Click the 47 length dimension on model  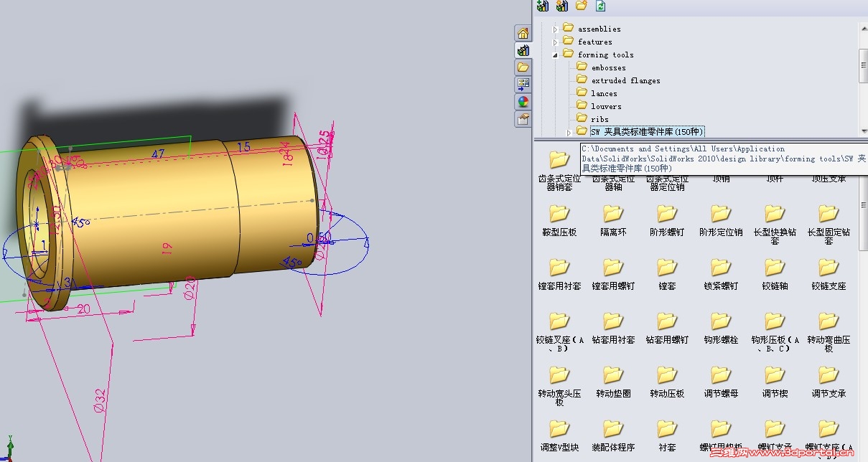tap(157, 154)
